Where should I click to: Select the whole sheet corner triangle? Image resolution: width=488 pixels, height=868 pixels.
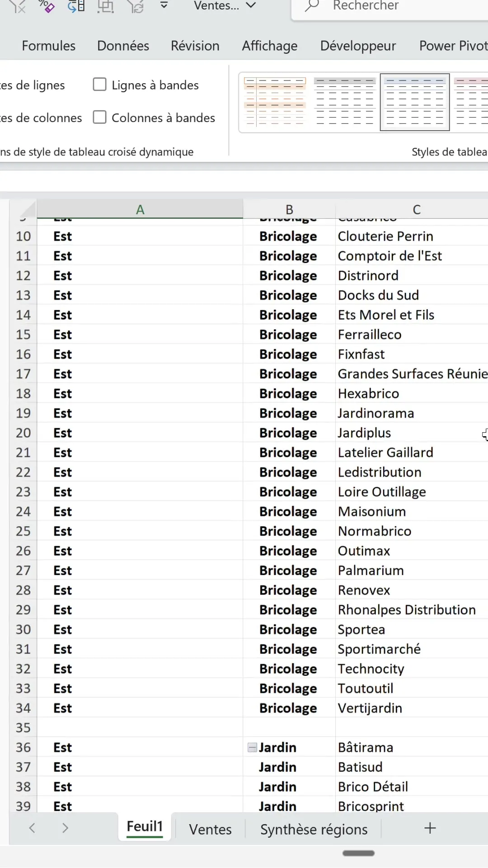click(x=27, y=209)
